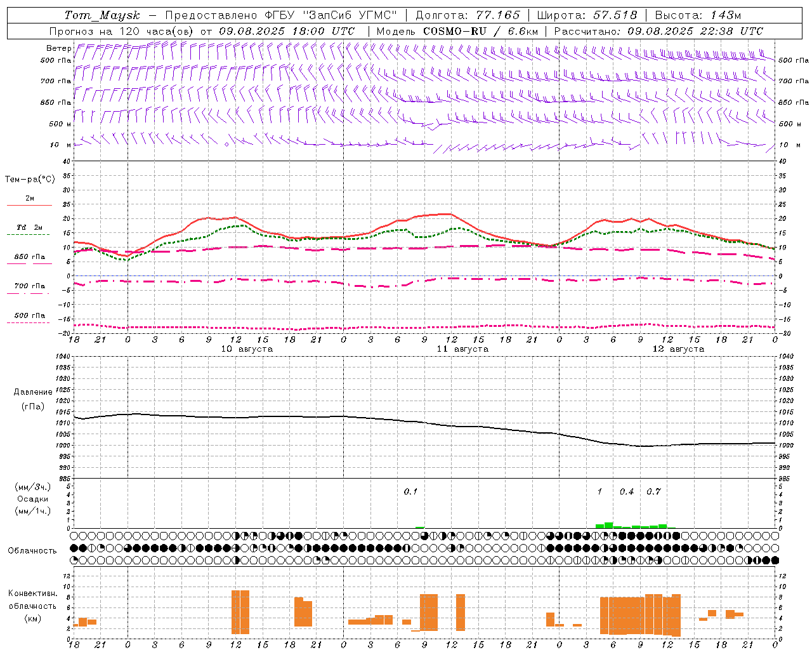Select the model text "COSMO-RU / 6.6км"
The width and height of the screenshot is (812, 650).
point(481,31)
